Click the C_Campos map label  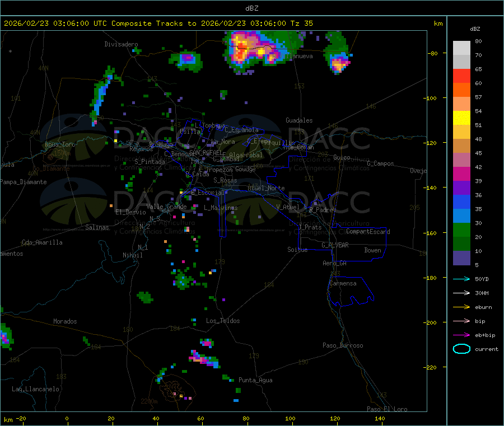pyautogui.click(x=380, y=163)
